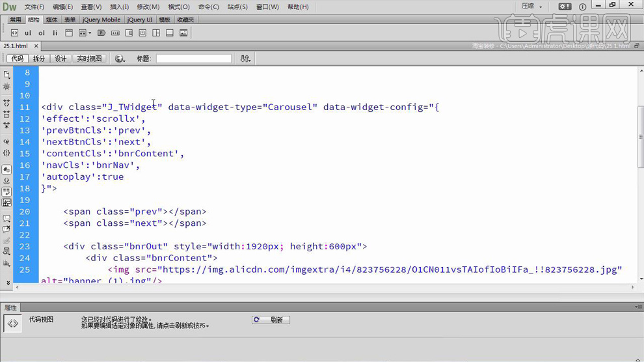Click the Remove Comment icon

(7, 229)
